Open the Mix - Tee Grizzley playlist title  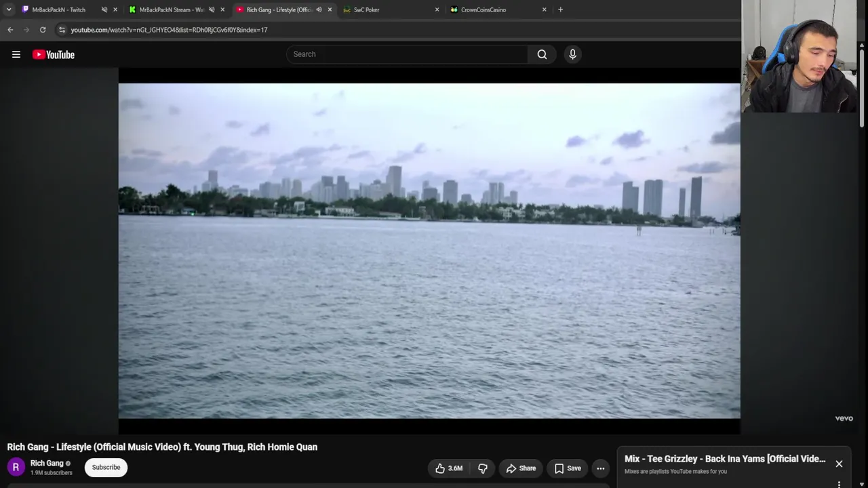pos(725,460)
